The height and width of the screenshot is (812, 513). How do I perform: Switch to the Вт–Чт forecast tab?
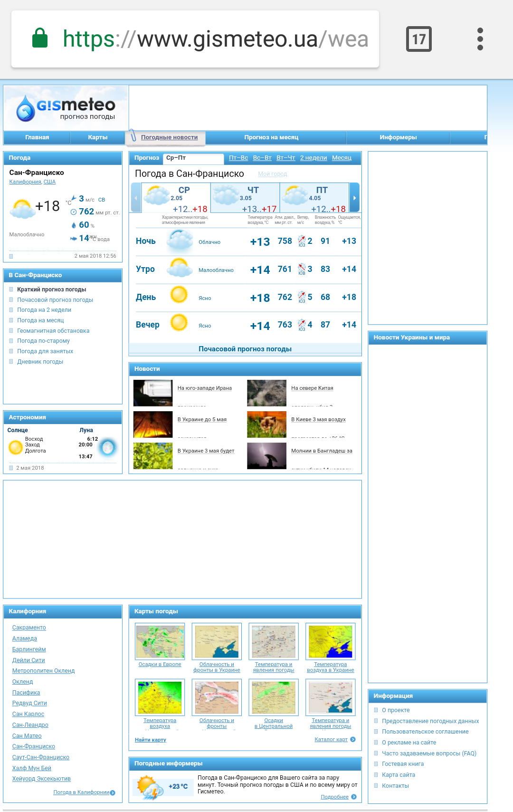click(286, 158)
